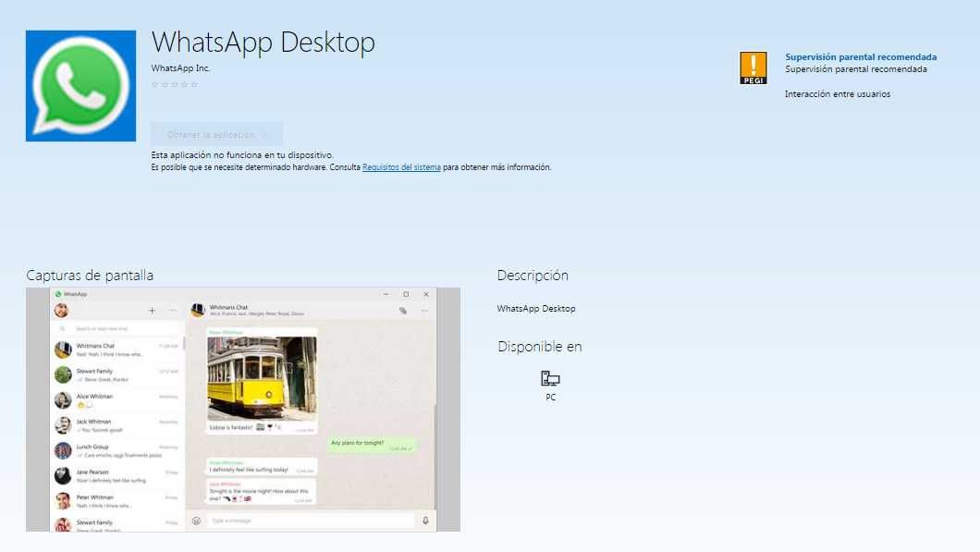Click Interacción entre usuarios text
980x552 pixels.
click(x=838, y=94)
